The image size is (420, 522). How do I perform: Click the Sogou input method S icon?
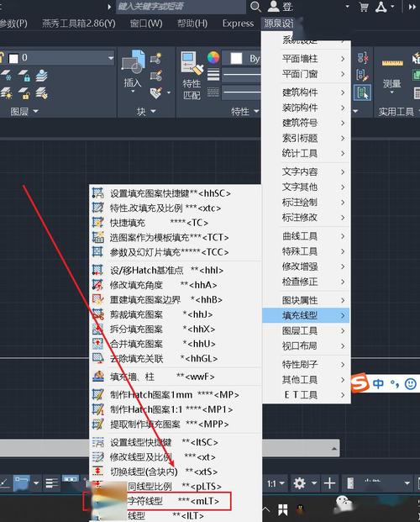coord(360,383)
